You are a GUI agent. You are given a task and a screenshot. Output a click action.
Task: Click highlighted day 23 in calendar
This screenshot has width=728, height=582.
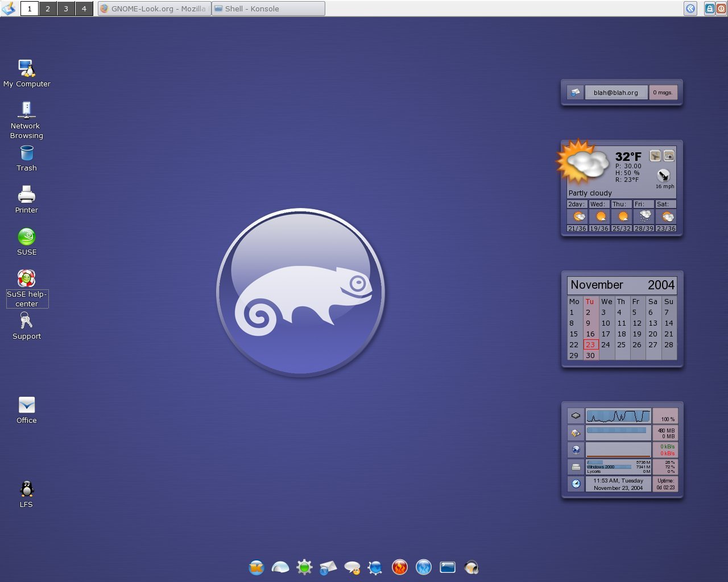(590, 344)
